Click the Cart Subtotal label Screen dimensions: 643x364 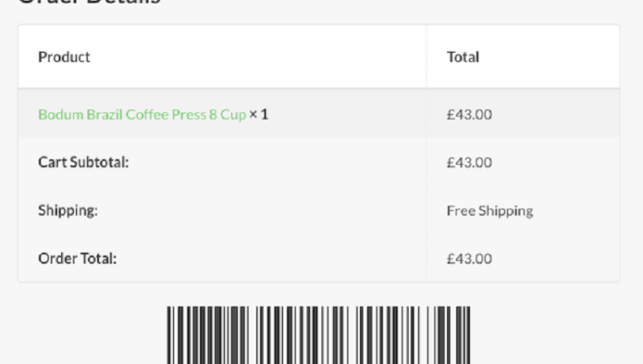(x=83, y=162)
